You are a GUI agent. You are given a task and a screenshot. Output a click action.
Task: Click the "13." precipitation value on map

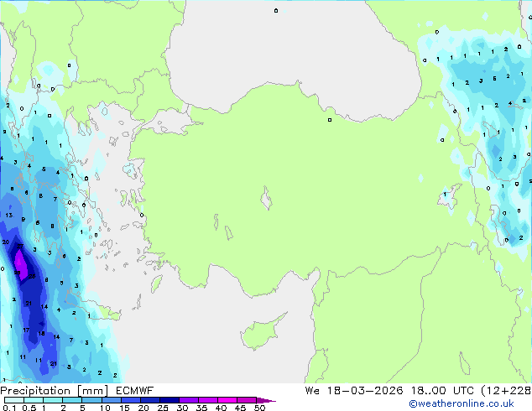coord(9,215)
